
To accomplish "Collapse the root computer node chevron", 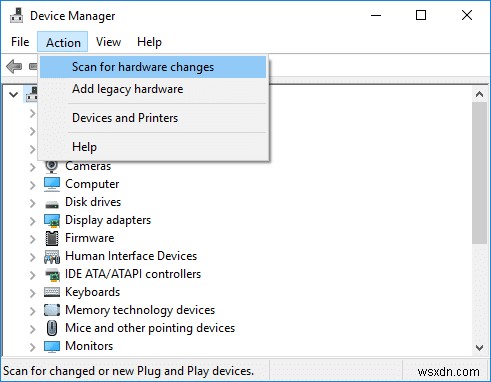I will pyautogui.click(x=13, y=95).
